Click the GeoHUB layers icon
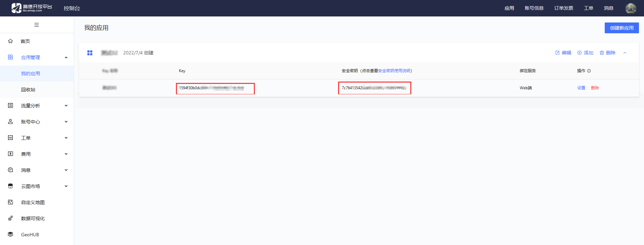This screenshot has height=245, width=644. click(10, 234)
